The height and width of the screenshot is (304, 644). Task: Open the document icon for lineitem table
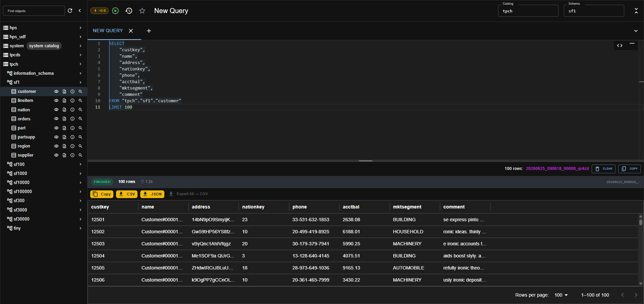[64, 101]
